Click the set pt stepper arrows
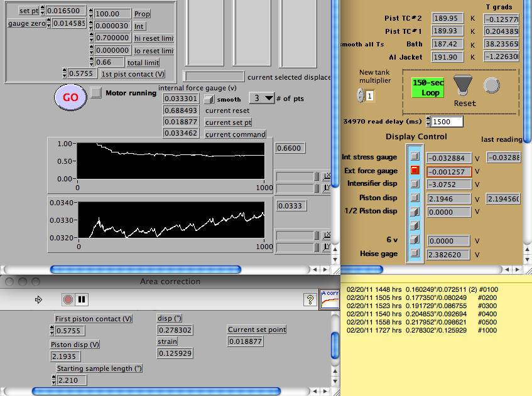Image resolution: width=532 pixels, height=396 pixels. [x=43, y=11]
